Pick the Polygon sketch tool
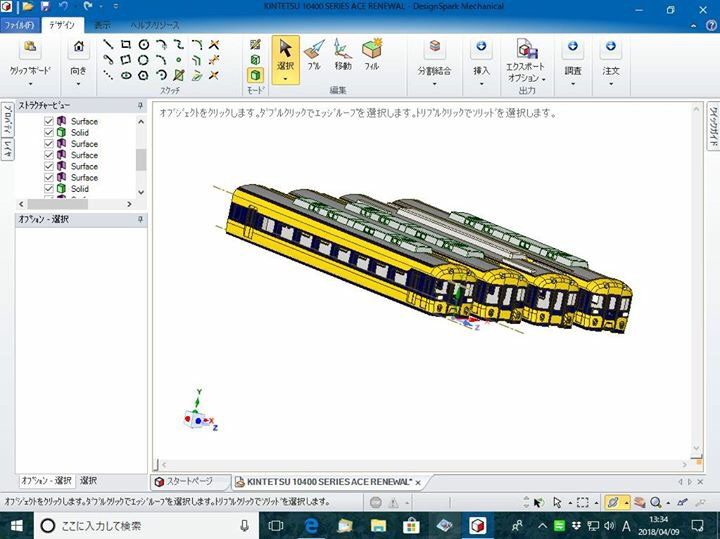 click(144, 75)
